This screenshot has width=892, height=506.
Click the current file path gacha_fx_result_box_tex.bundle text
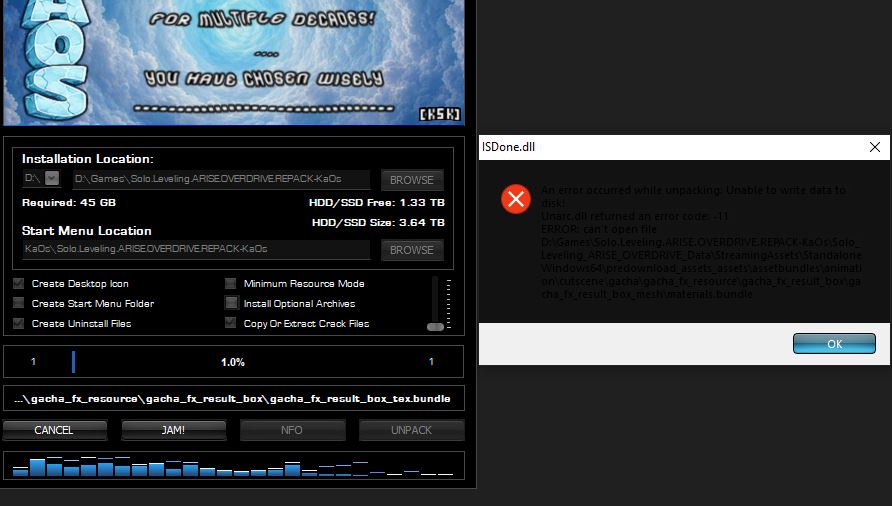(x=233, y=398)
